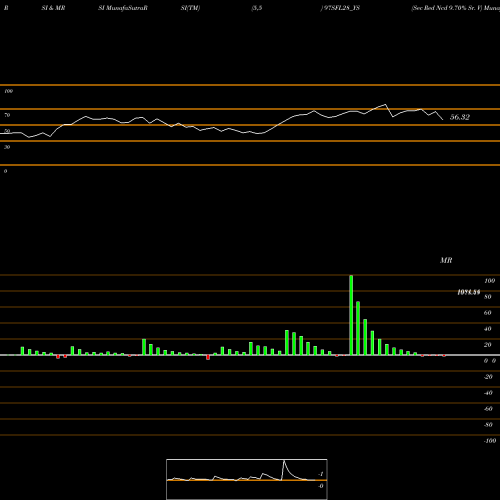Click the RSI 30 axis label
Image resolution: width=500 pixels, height=500 pixels.
tap(7, 147)
